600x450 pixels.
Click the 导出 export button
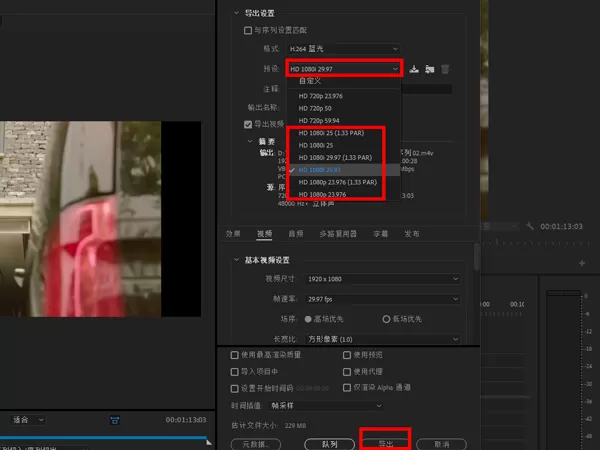pyautogui.click(x=385, y=444)
